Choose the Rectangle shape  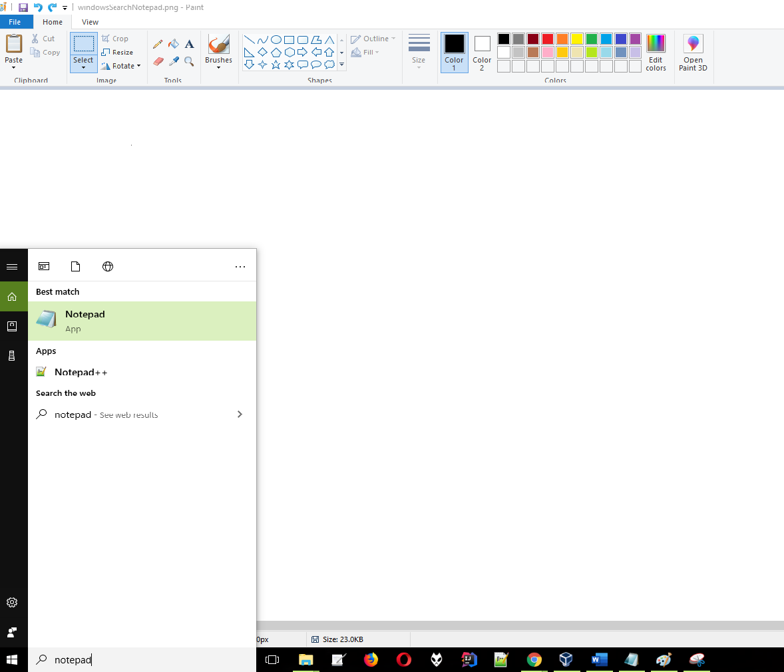click(289, 39)
